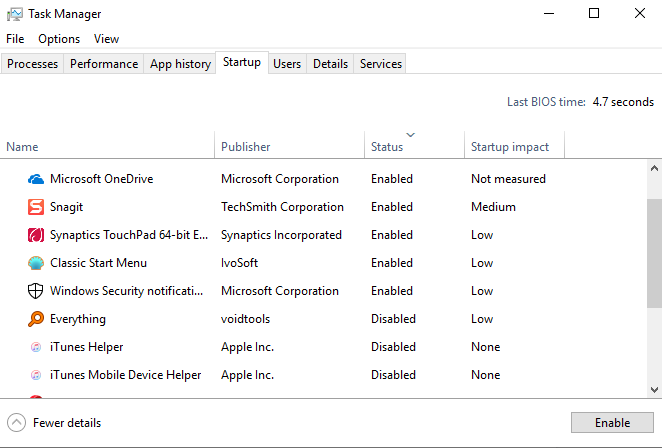Click the Classic Start Menu shell icon
The image size is (662, 448).
coord(36,263)
